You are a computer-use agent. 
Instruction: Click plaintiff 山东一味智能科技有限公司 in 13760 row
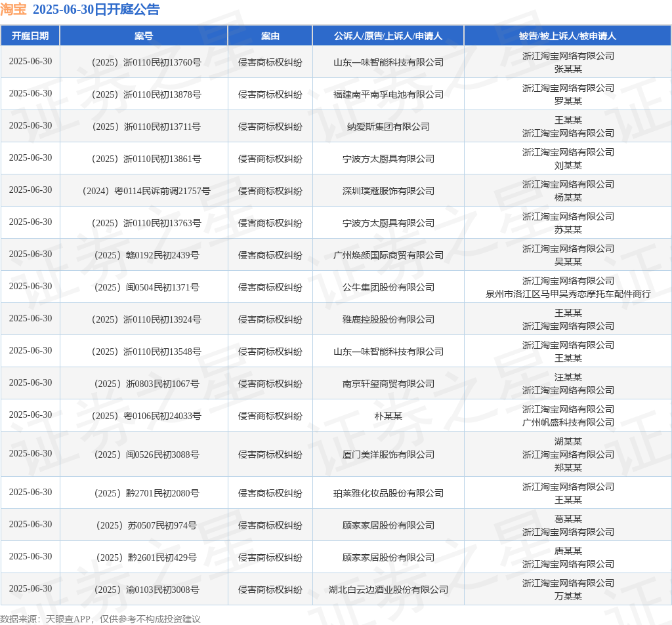pyautogui.click(x=388, y=62)
